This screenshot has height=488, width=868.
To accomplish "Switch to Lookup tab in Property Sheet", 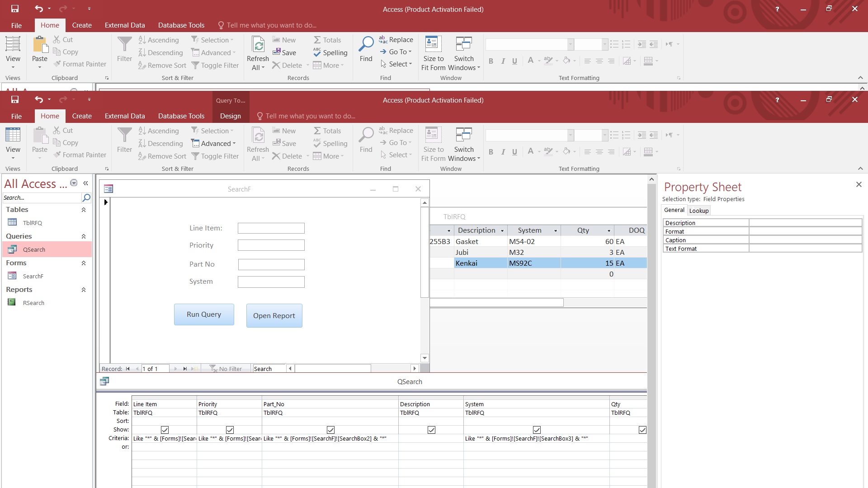I will (x=699, y=211).
